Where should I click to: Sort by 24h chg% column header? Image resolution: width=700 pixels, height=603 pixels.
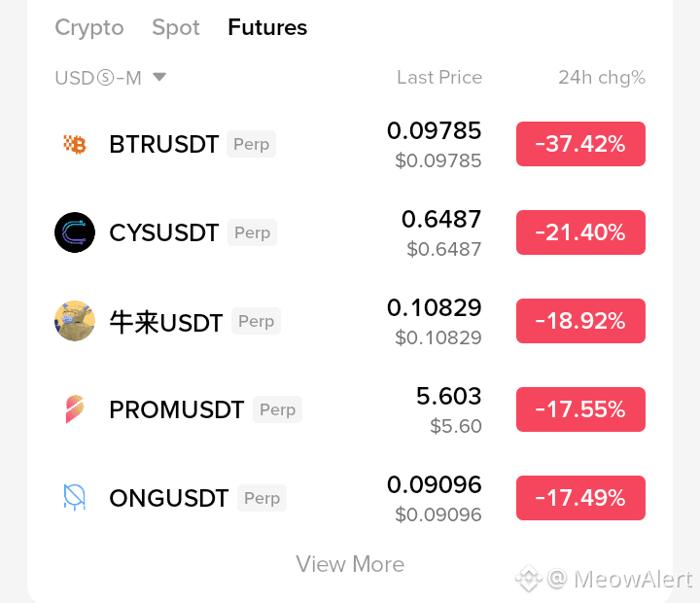click(602, 78)
